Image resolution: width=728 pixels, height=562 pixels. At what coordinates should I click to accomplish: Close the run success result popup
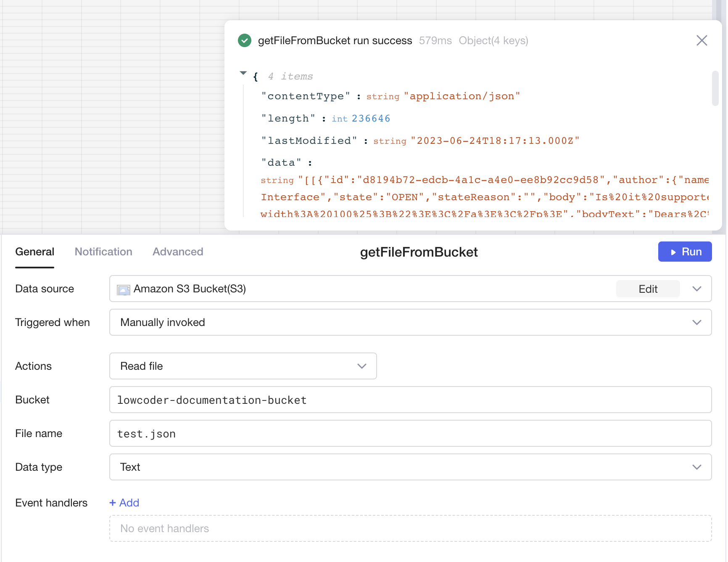[702, 41]
